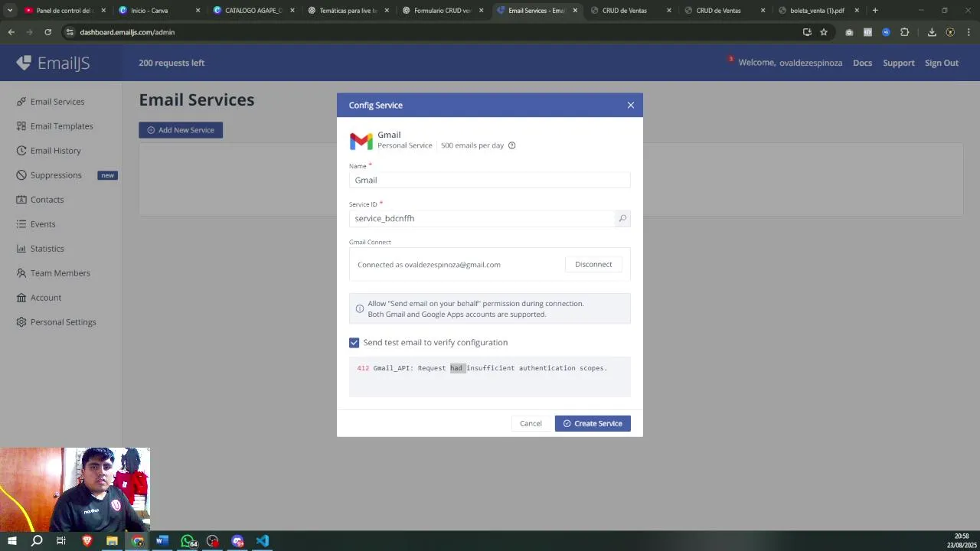The height and width of the screenshot is (551, 980).
Task: Close the Config Service dialog with X
Action: pyautogui.click(x=631, y=105)
